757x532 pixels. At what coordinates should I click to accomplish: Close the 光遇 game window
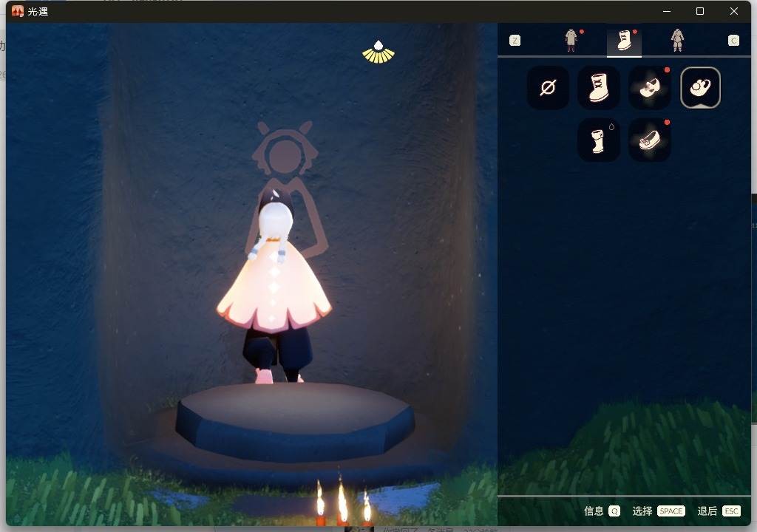pyautogui.click(x=734, y=11)
